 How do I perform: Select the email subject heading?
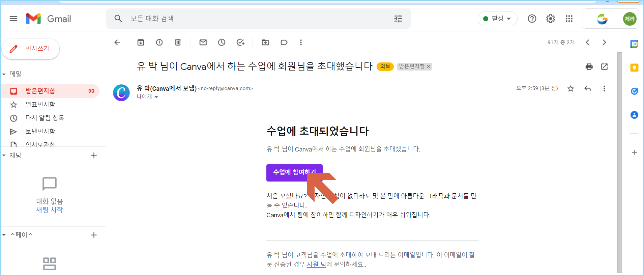(x=255, y=66)
